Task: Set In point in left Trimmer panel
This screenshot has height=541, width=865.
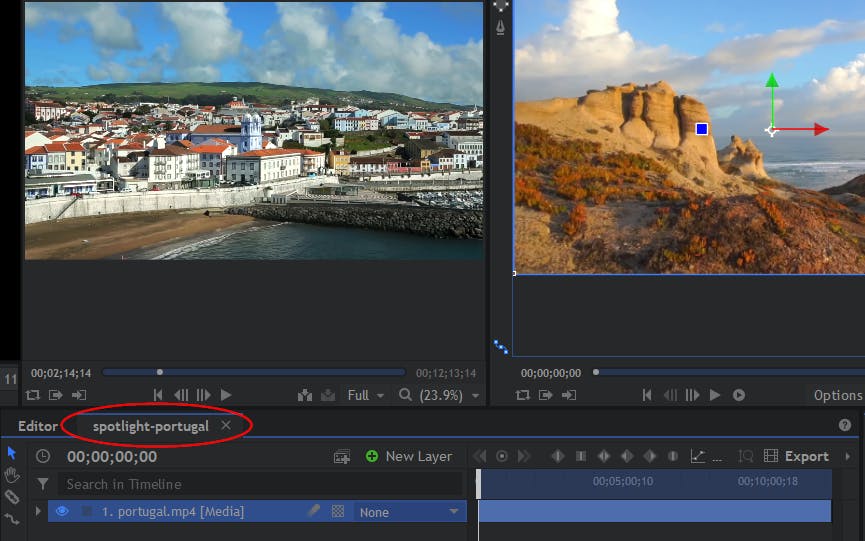Action: pos(55,395)
